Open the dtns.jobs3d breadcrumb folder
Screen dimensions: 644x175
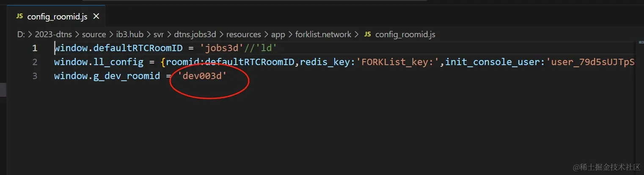(x=195, y=34)
